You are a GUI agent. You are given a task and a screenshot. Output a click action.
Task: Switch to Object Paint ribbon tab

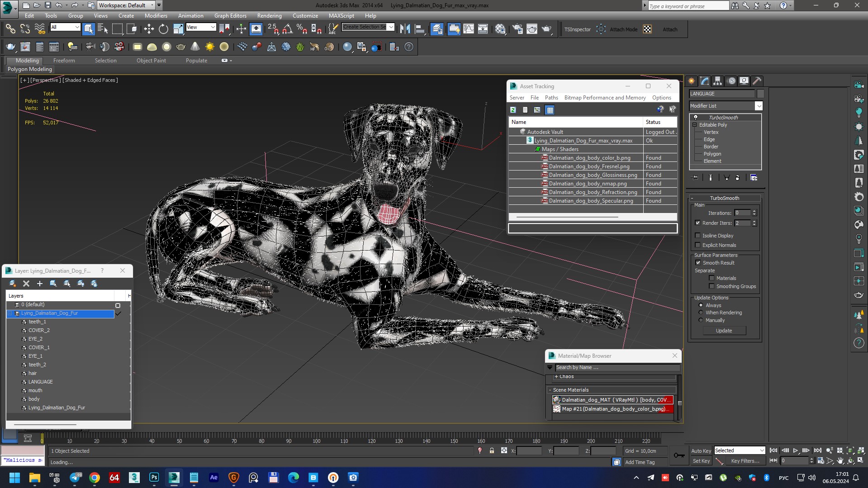point(151,61)
